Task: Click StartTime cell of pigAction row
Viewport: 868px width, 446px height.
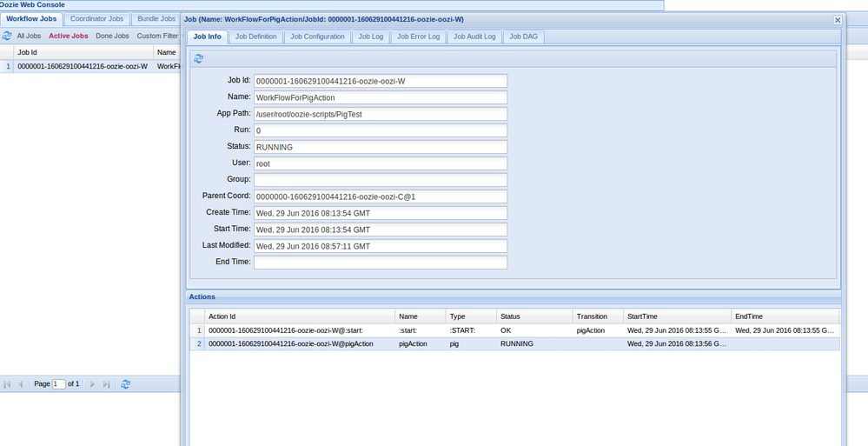Action: coord(677,344)
